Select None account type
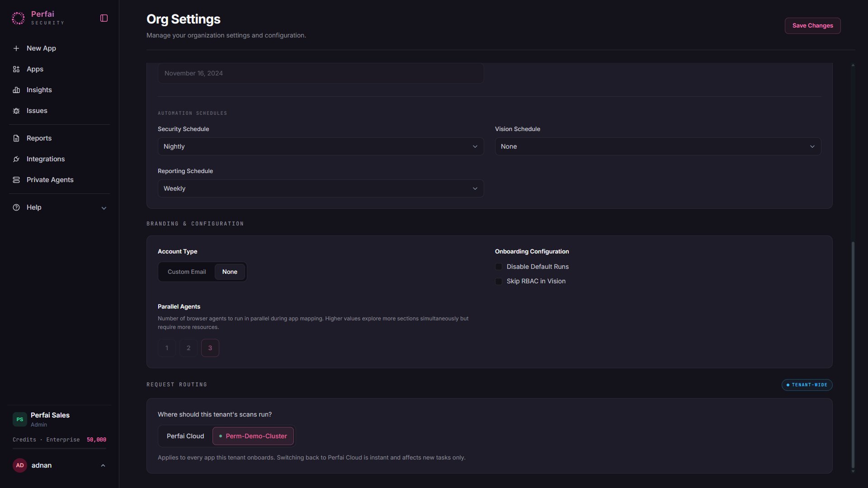This screenshot has width=868, height=488. click(230, 272)
